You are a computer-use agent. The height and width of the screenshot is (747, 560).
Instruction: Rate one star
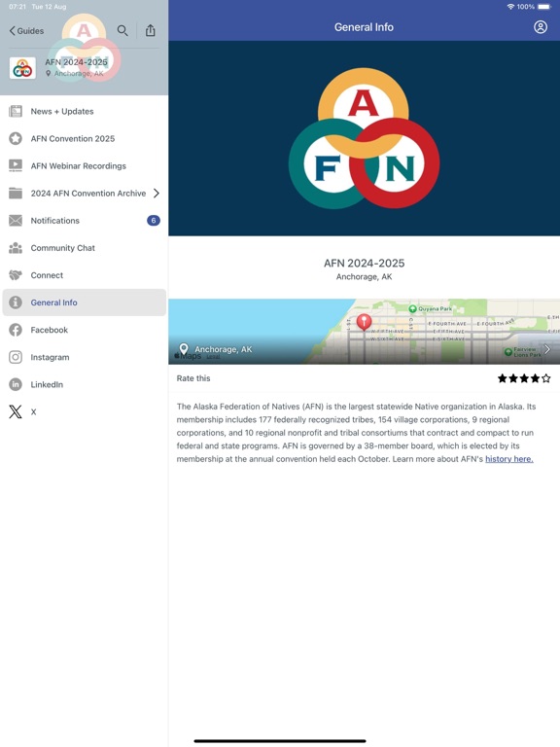click(x=502, y=378)
